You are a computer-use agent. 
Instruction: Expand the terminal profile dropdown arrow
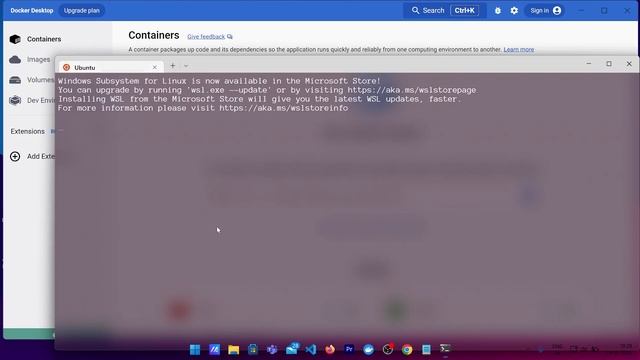[x=186, y=66]
